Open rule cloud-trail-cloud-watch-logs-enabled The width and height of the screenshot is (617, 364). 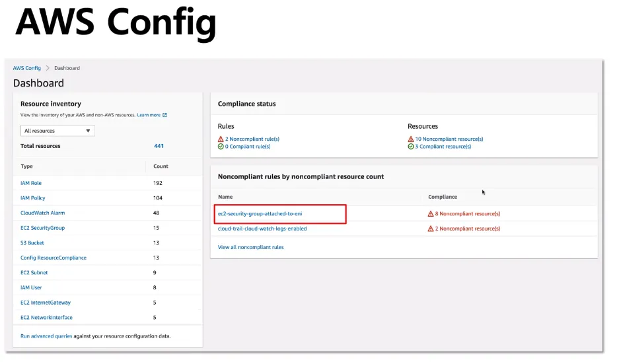262,229
